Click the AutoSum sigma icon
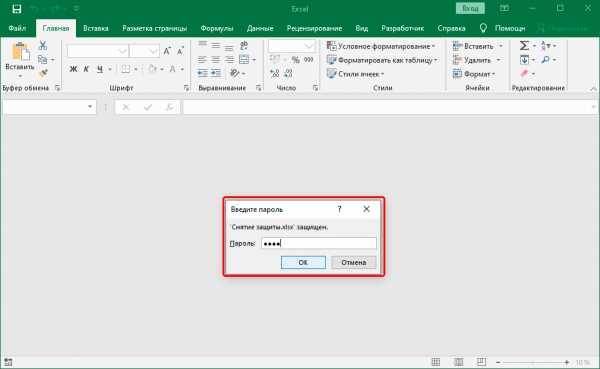Screen dimensions: 600x369 [x=524, y=46]
